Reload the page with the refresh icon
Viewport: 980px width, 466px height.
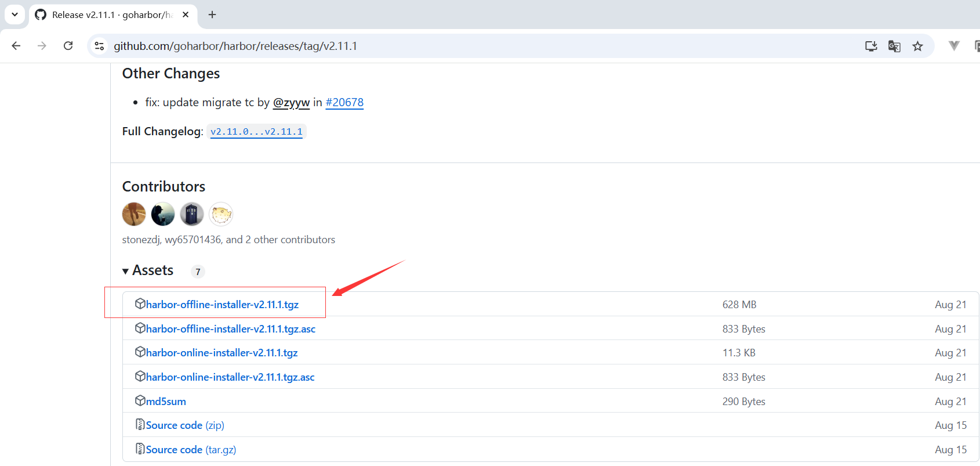point(68,46)
